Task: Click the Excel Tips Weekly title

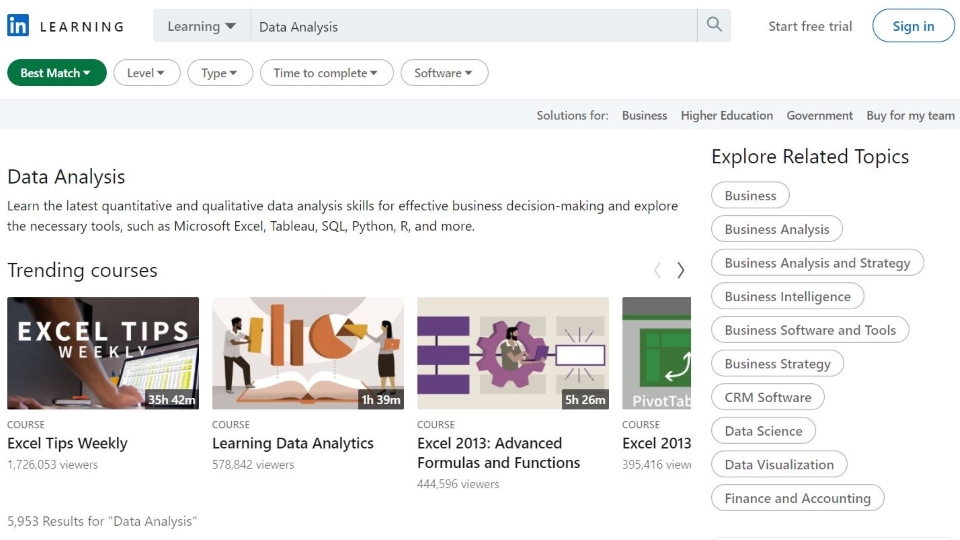Action: coord(67,443)
